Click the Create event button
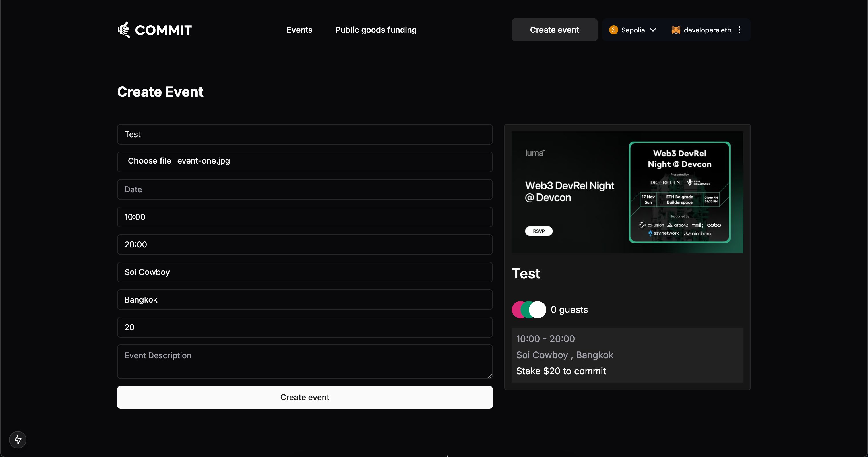868x457 pixels. pos(305,397)
